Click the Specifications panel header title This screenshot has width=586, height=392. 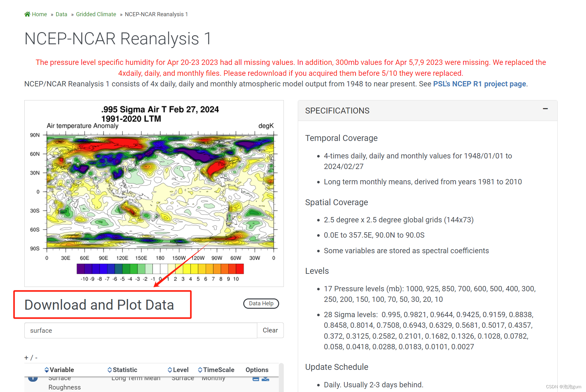point(337,111)
